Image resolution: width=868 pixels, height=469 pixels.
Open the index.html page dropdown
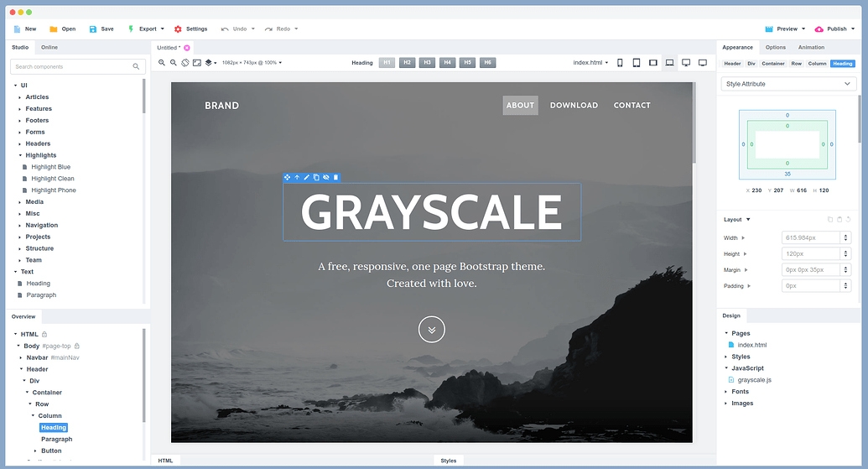pyautogui.click(x=590, y=63)
